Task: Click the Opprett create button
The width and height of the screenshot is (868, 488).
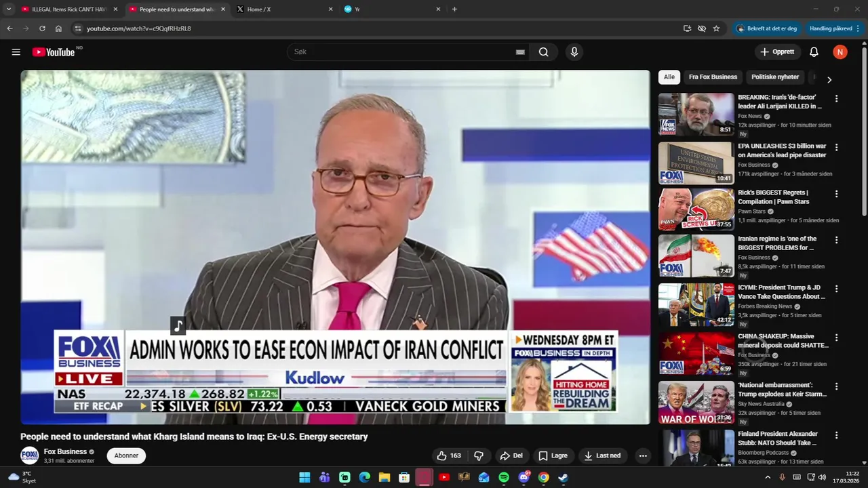Action: point(778,52)
